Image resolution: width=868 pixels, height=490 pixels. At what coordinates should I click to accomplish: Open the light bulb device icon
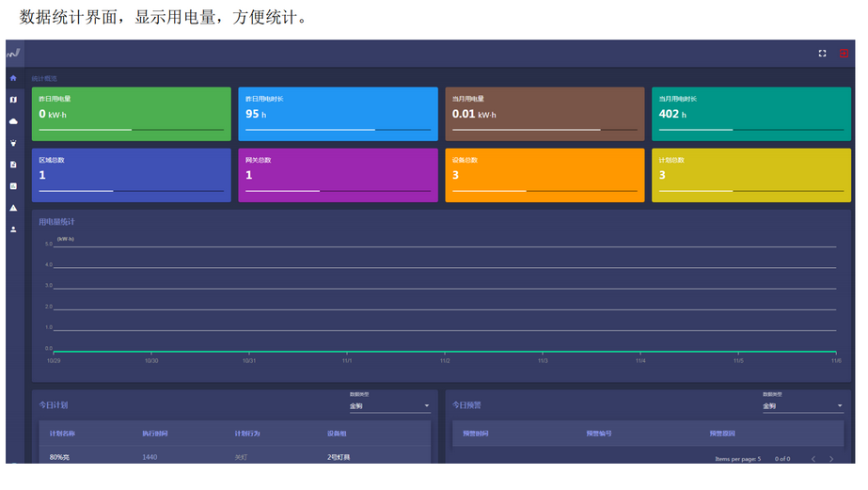point(13,143)
